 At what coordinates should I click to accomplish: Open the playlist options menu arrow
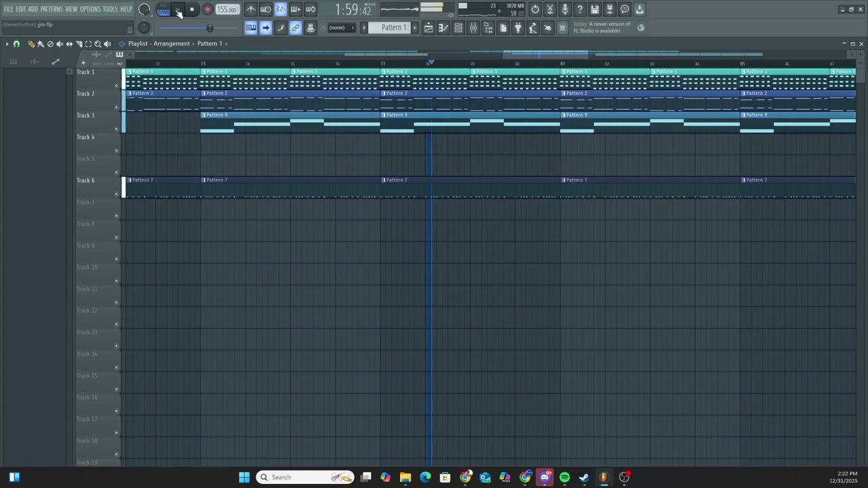coord(7,43)
